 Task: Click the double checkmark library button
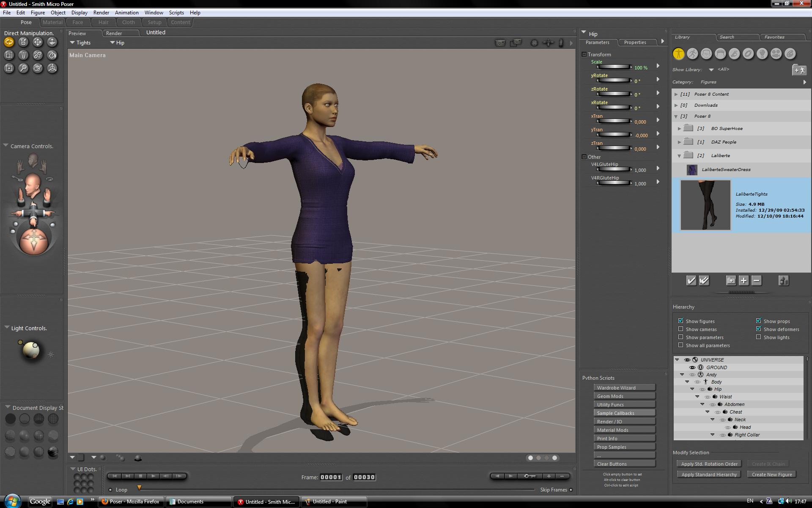[704, 280]
